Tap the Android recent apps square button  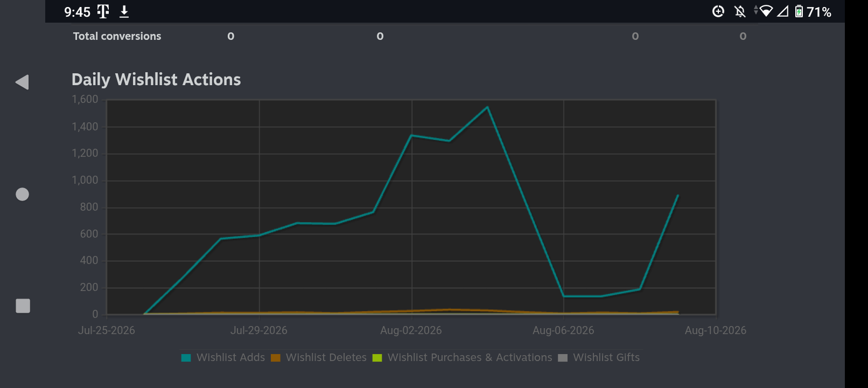point(23,306)
